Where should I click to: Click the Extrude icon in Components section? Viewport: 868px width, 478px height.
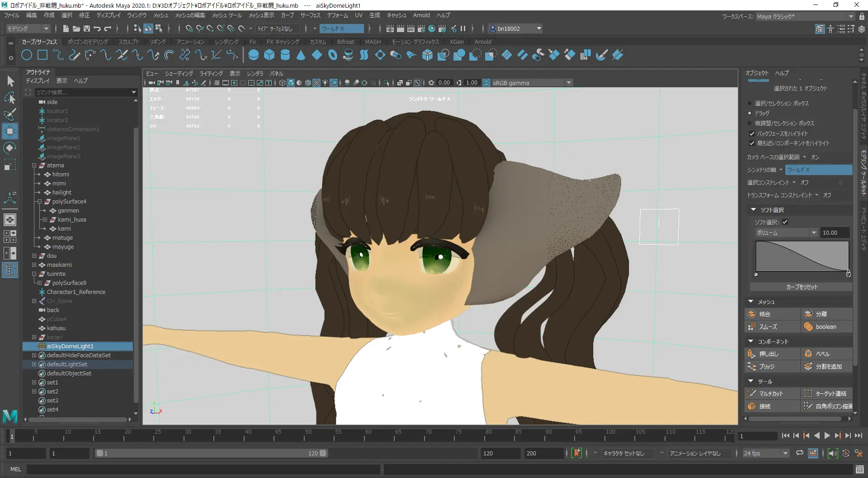tap(752, 354)
